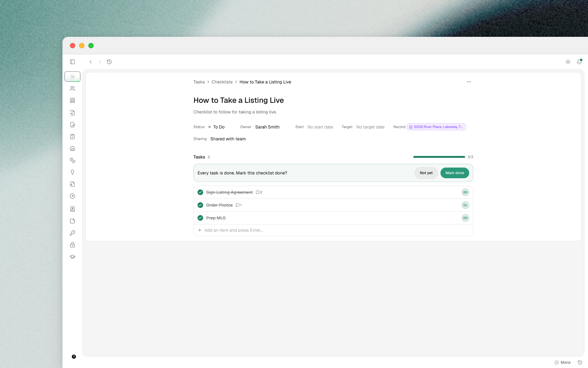Open the address book sidebar icon
The image size is (588, 368).
pyautogui.click(x=72, y=209)
